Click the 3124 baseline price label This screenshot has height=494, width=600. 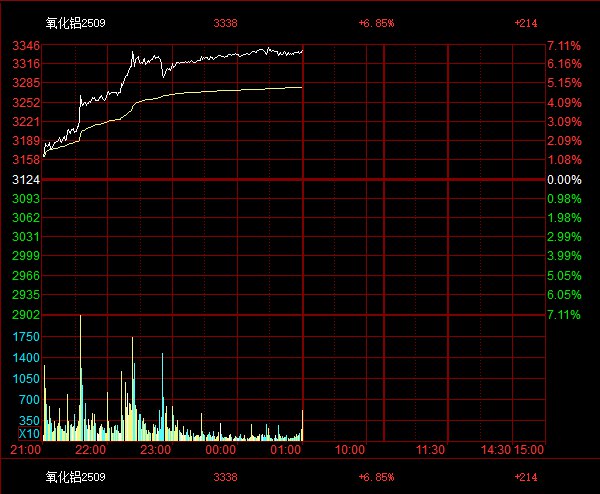26,179
